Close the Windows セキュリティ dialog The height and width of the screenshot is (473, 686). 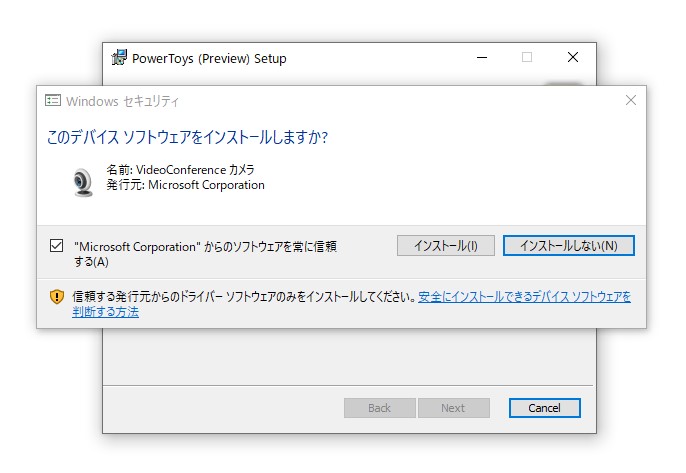click(630, 100)
